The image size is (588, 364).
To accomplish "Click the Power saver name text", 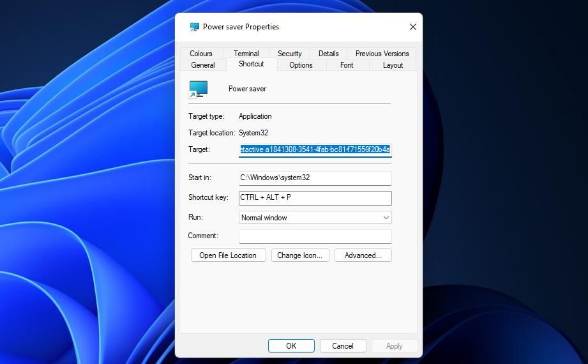I will click(247, 89).
